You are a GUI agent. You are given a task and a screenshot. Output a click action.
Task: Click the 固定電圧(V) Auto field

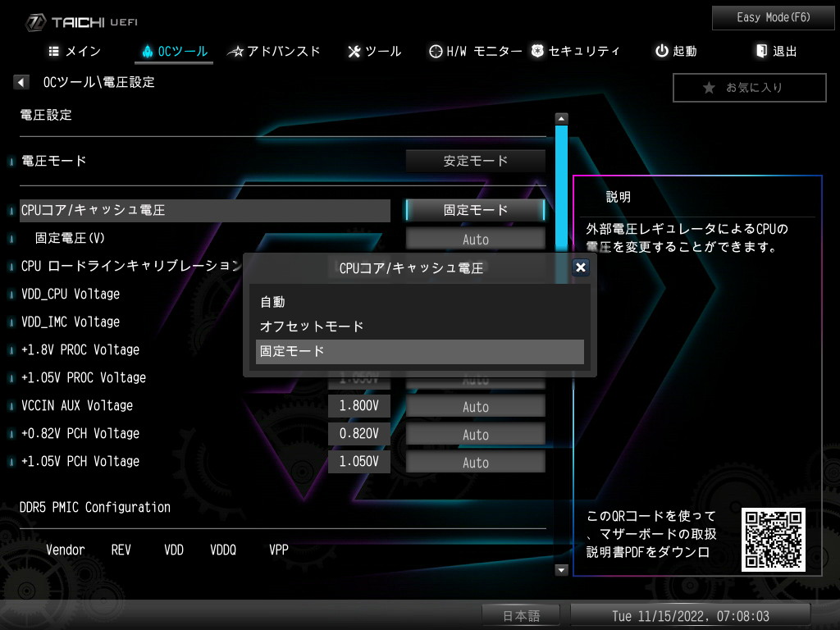(475, 239)
